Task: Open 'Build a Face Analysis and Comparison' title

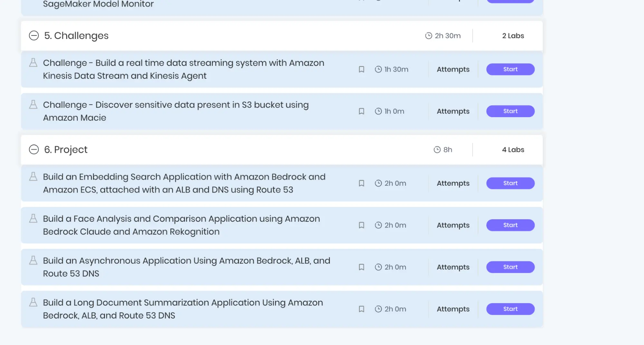Action: [181, 225]
